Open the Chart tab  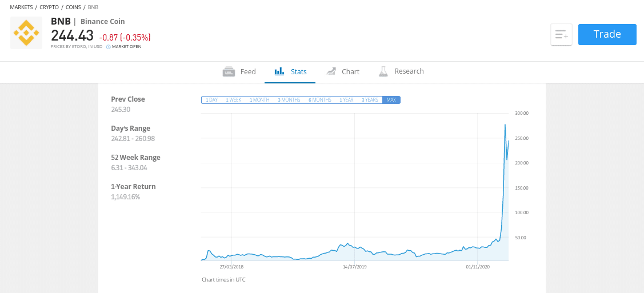click(x=342, y=72)
